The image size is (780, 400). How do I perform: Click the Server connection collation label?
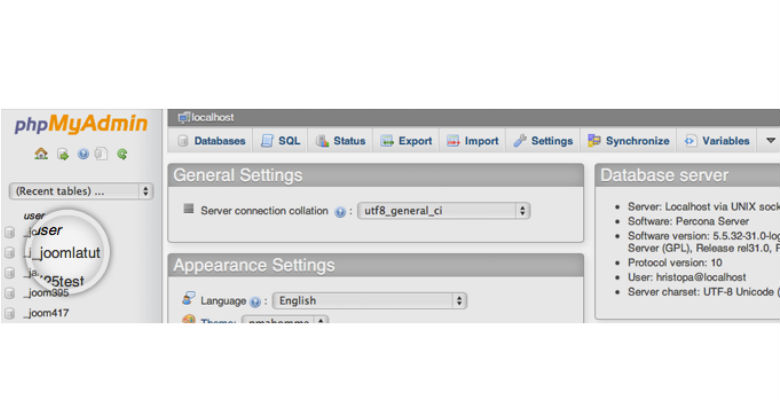[x=264, y=211]
